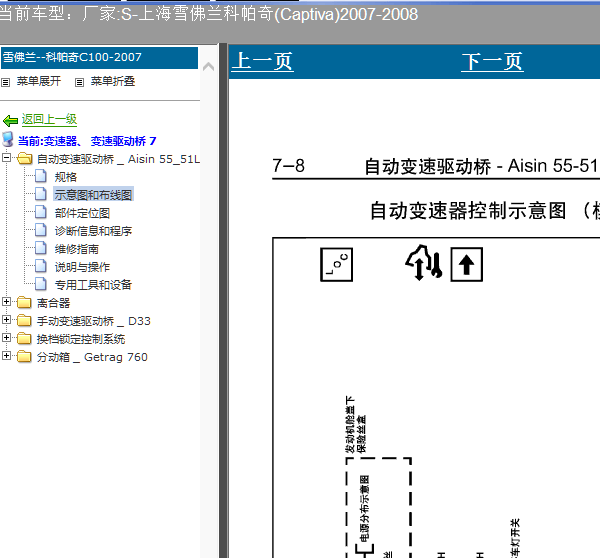Click the 自动变速器控制示意图 title text
Image resolution: width=600 pixels, height=558 pixels.
pyautogui.click(x=468, y=211)
